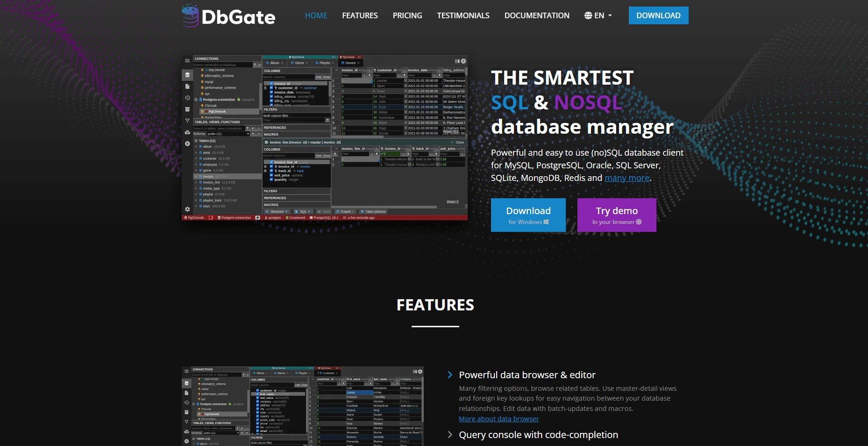Expand 'Powerful data browser & editor' chevron
Image resolution: width=868 pixels, height=446 pixels.
tap(450, 375)
